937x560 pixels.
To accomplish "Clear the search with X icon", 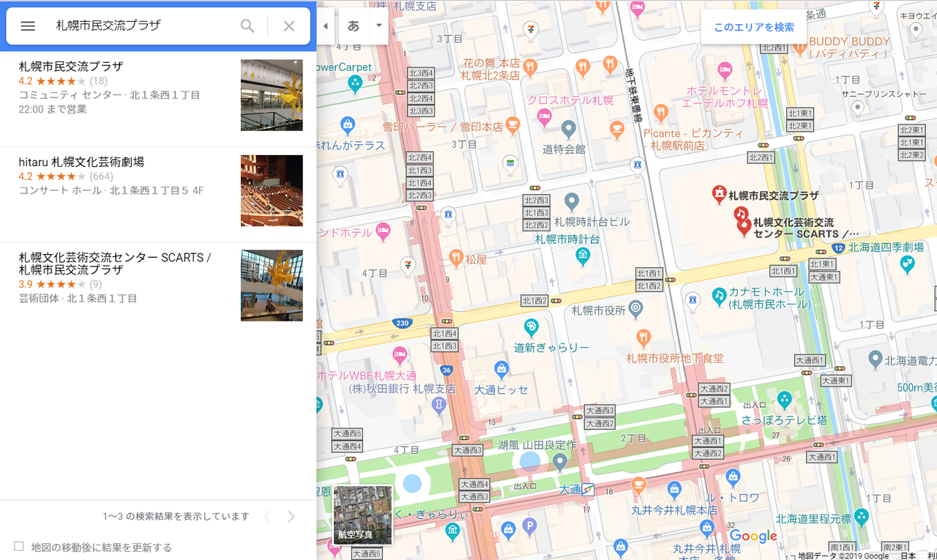I will tap(289, 26).
